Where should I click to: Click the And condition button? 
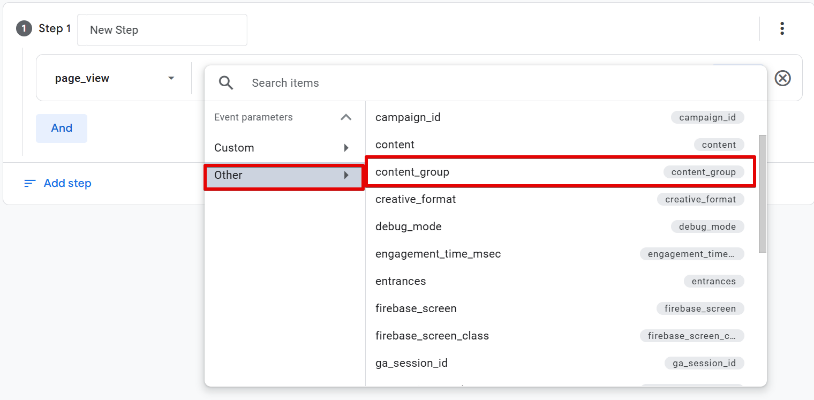click(61, 128)
